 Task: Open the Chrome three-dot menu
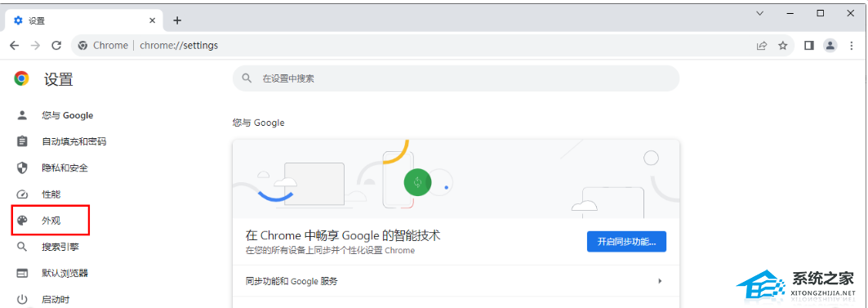click(x=852, y=46)
